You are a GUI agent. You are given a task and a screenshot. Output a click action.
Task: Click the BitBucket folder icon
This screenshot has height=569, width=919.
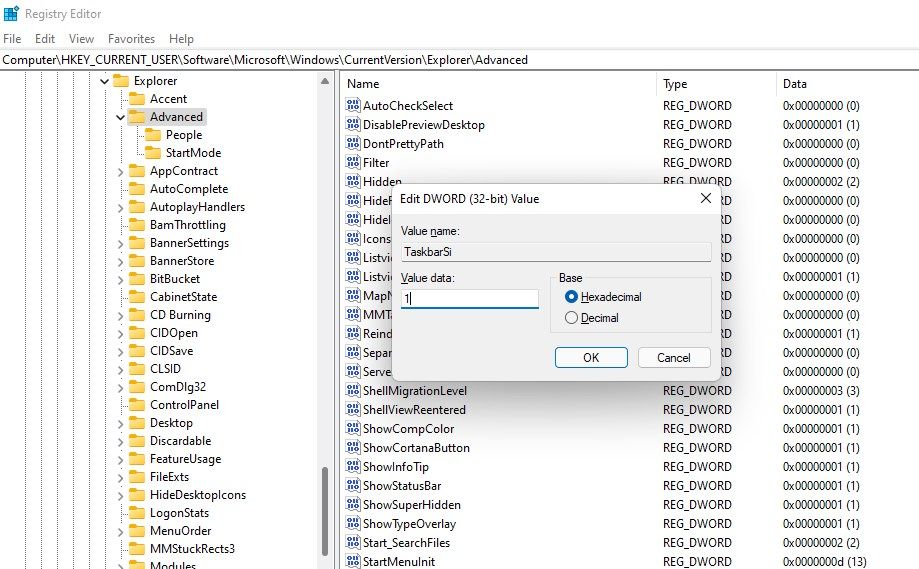(137, 278)
